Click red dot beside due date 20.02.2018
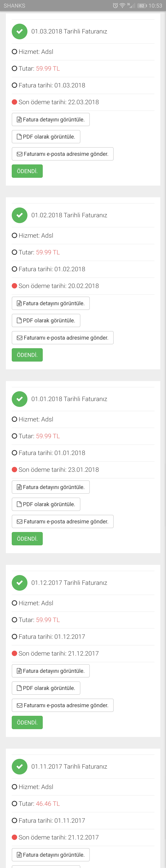166x868 pixels. [x=15, y=286]
